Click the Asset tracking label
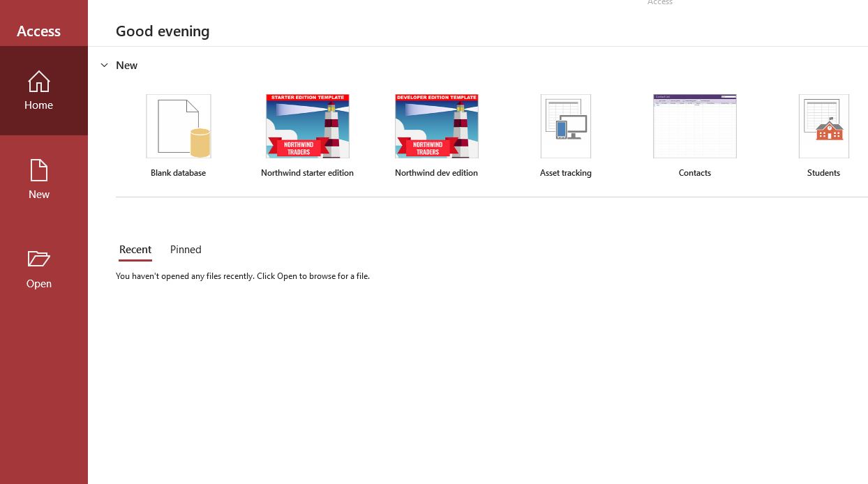 565,172
